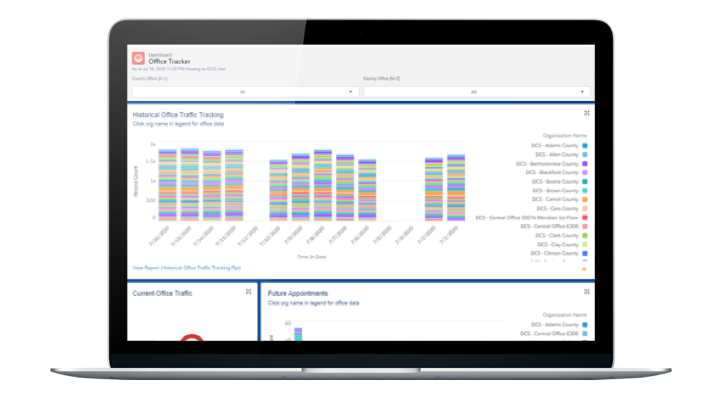The image size is (720, 405).
Task: Select DCS - Adams County in Future Appointments legend
Action: click(x=555, y=325)
